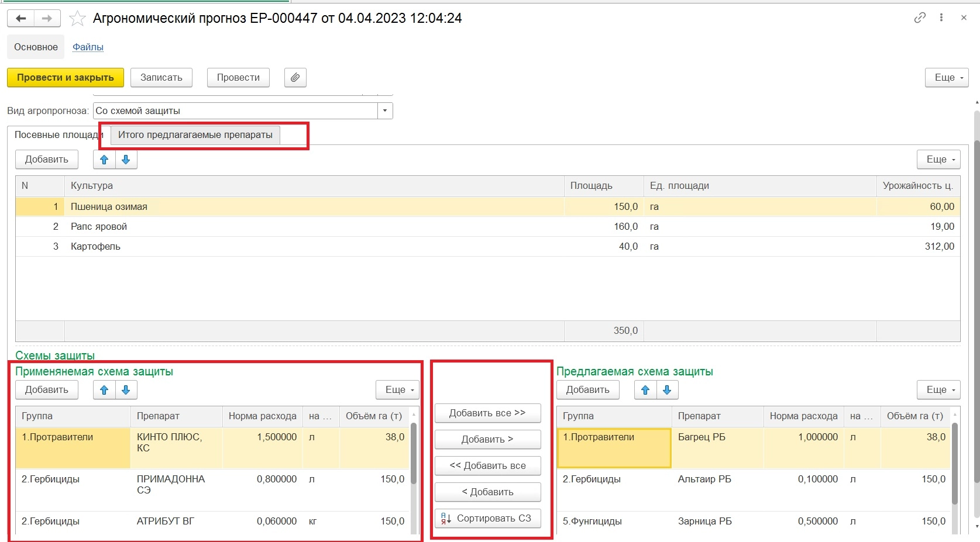This screenshot has width=980, height=542.
Task: Click Сортировать СЗ button
Action: (487, 519)
